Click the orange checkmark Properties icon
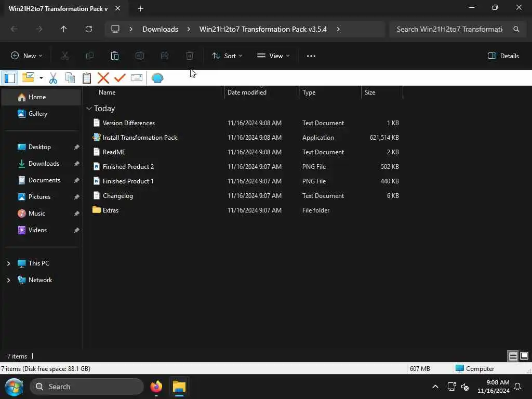The image size is (532, 399). 120,78
